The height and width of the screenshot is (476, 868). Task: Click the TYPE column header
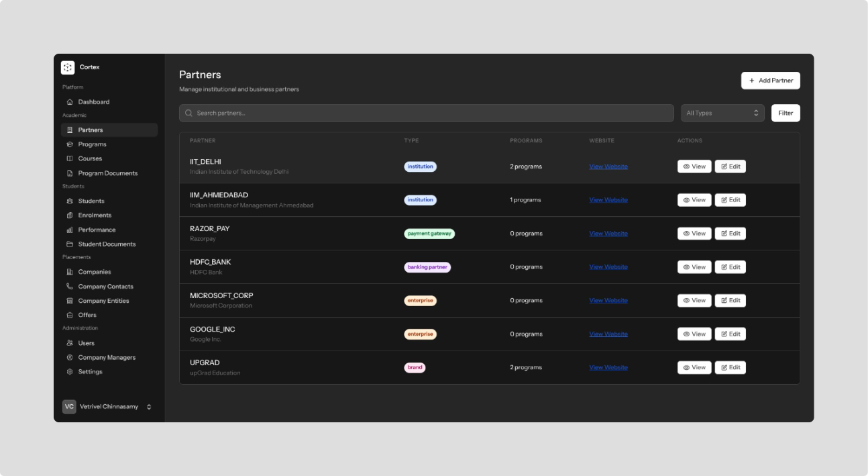point(411,141)
